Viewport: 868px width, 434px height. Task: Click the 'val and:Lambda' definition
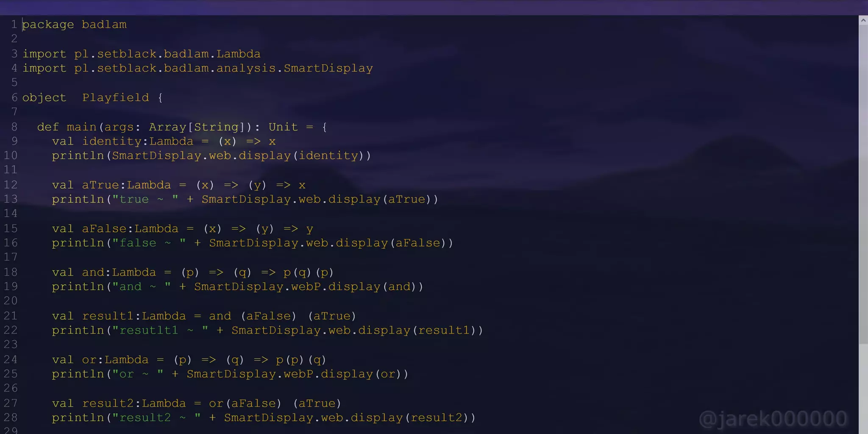[193, 272]
